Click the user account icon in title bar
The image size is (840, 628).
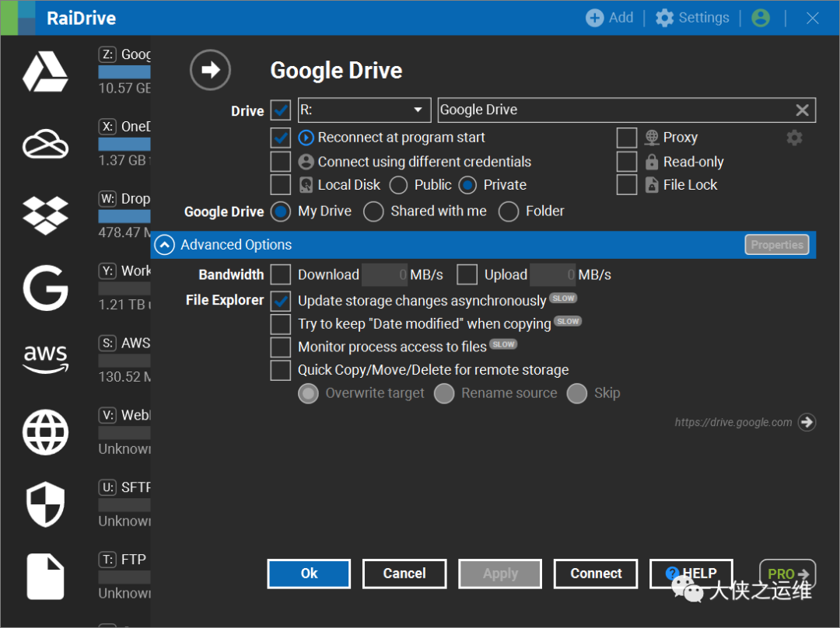[x=760, y=18]
